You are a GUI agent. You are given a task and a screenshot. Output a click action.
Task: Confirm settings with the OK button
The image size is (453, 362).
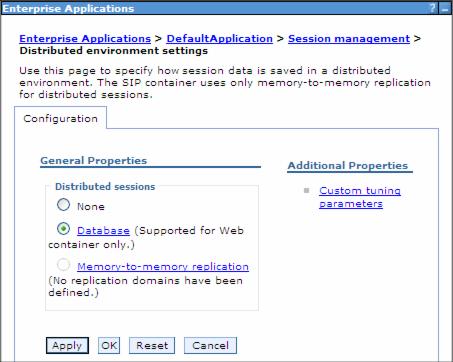click(x=109, y=345)
